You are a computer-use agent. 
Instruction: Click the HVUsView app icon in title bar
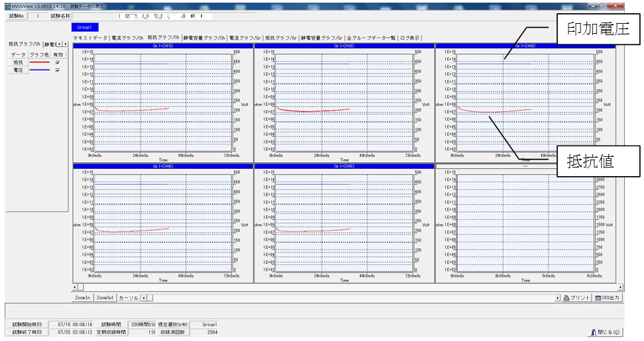[x=7, y=6]
